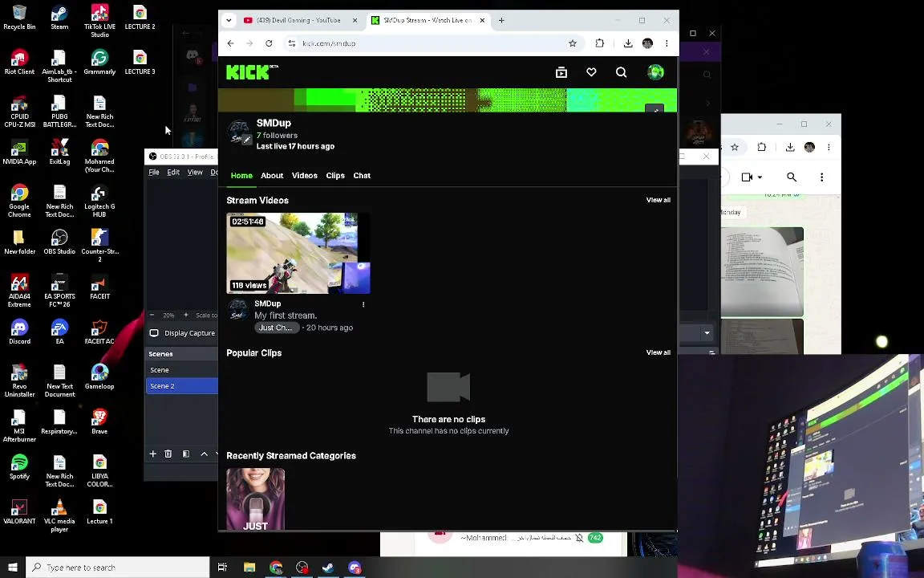Open OBS View menu
924x578 pixels.
click(x=195, y=173)
